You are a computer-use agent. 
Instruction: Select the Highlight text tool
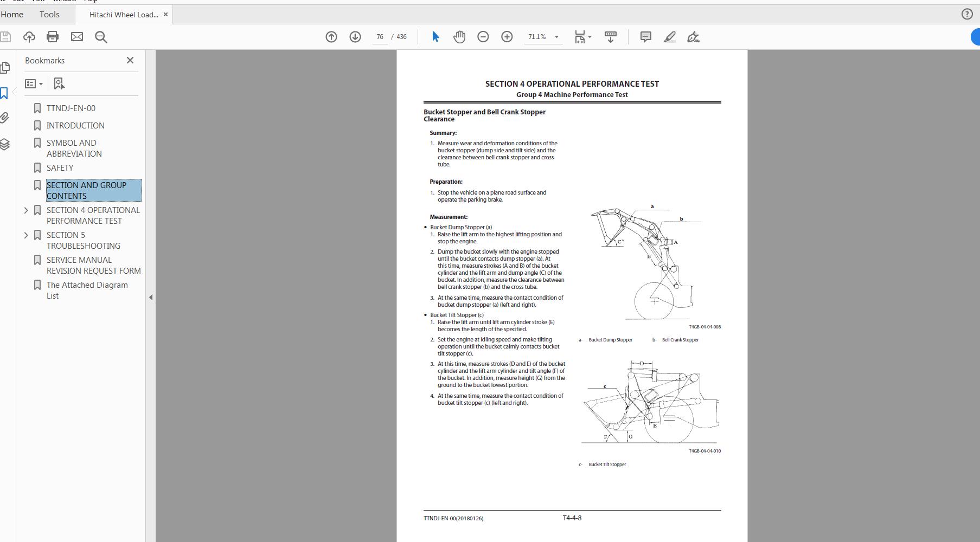coord(669,37)
